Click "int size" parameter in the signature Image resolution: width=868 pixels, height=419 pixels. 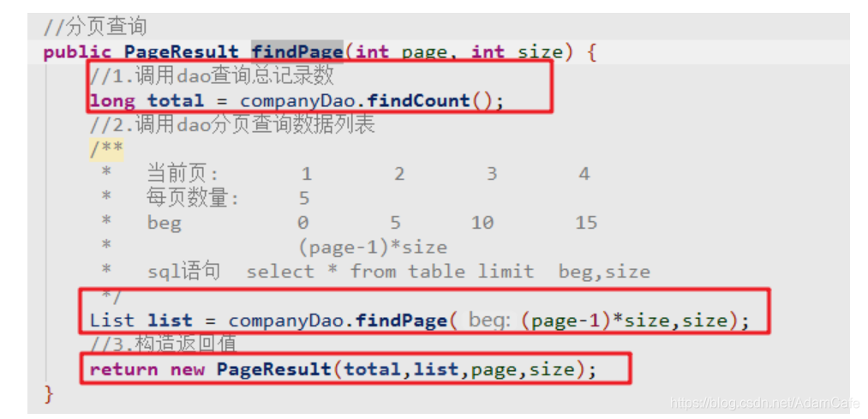point(517,52)
